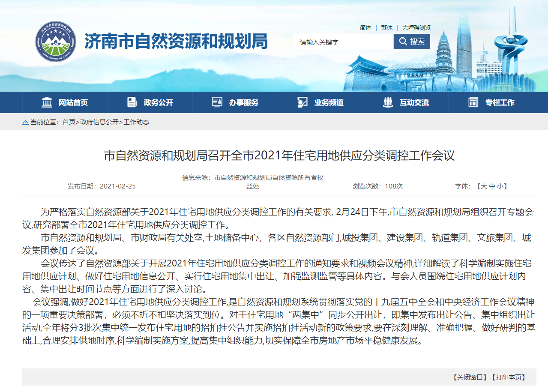Click the document icon beside 政务公开
This screenshot has width=548, height=392.
[132, 102]
